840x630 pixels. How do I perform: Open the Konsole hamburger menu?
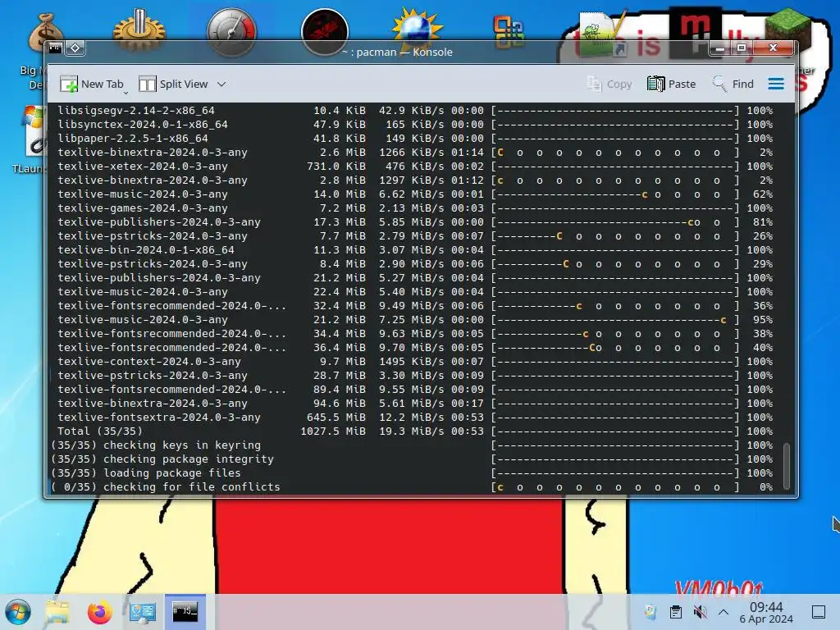[x=776, y=84]
